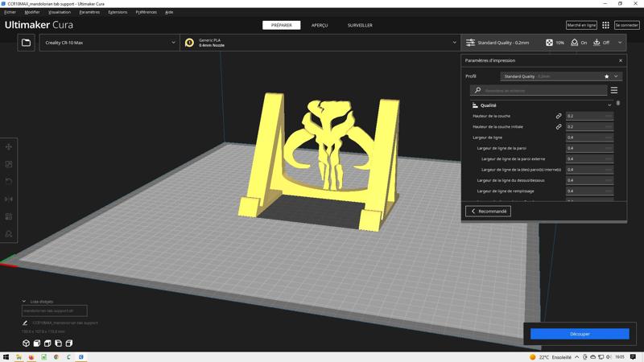The image size is (644, 362).
Task: Edit the Largeur de ligne value field
Action: pos(589,138)
